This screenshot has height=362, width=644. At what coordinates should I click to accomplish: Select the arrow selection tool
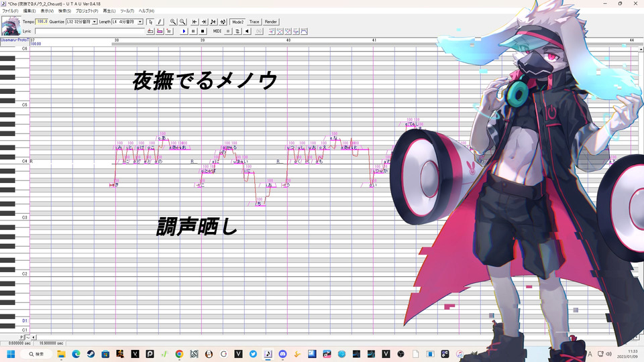[150, 21]
